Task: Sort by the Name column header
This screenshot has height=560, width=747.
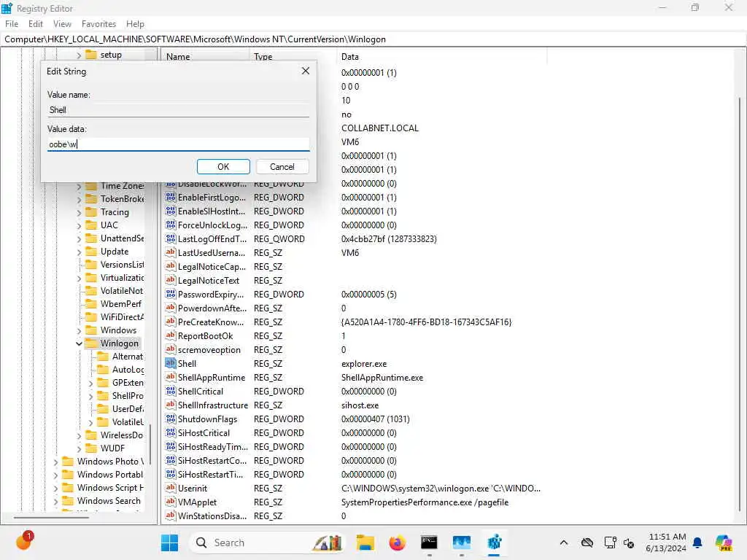Action: (206, 57)
